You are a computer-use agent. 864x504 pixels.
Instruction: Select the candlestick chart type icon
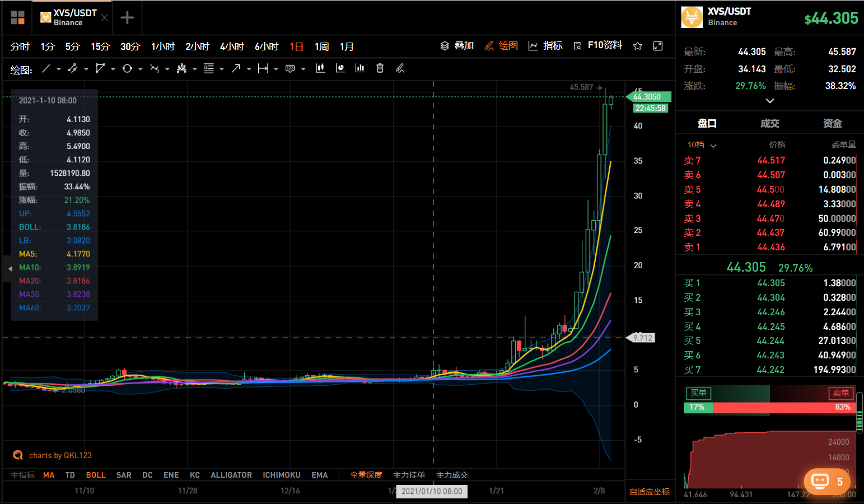[x=320, y=68]
